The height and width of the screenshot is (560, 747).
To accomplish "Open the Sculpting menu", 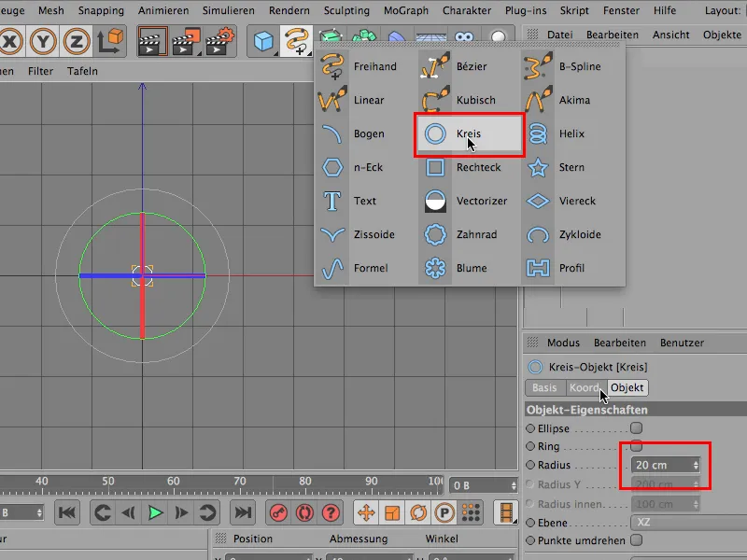I will click(346, 10).
